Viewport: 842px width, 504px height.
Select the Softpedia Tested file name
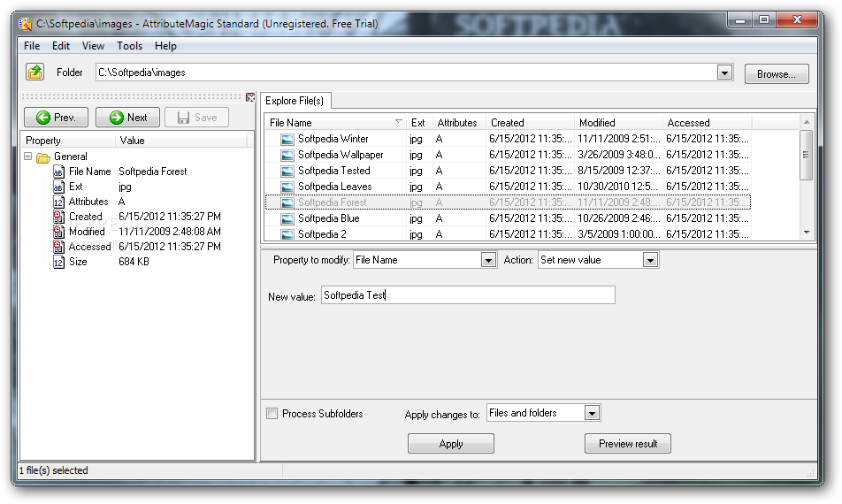coord(334,171)
